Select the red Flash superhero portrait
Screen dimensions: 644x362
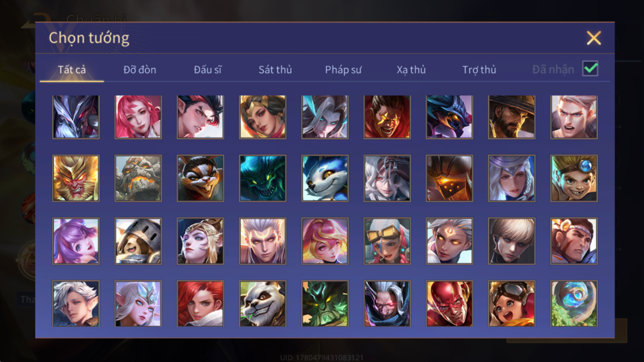(x=449, y=304)
